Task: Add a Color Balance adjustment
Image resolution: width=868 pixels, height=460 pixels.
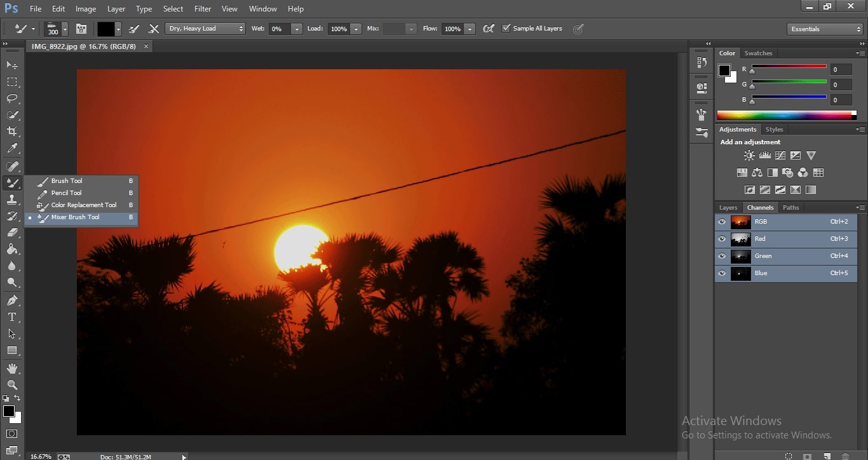Action: tap(757, 172)
